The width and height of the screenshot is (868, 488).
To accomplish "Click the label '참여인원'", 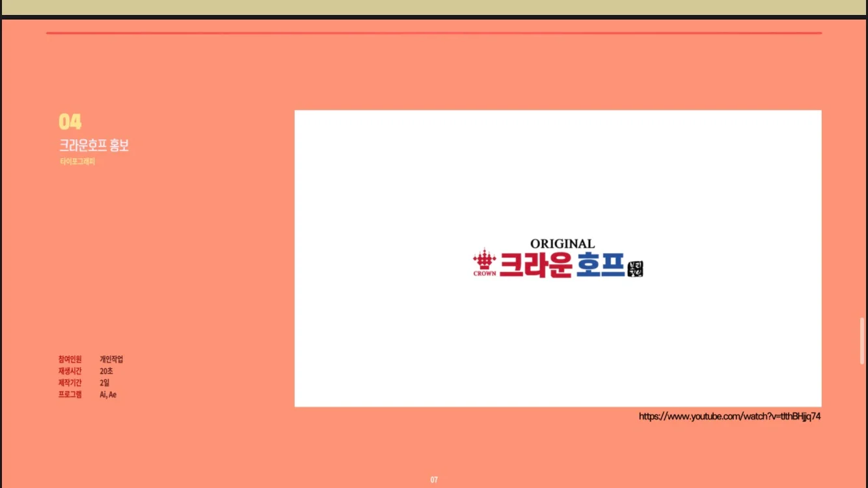I will click(70, 359).
